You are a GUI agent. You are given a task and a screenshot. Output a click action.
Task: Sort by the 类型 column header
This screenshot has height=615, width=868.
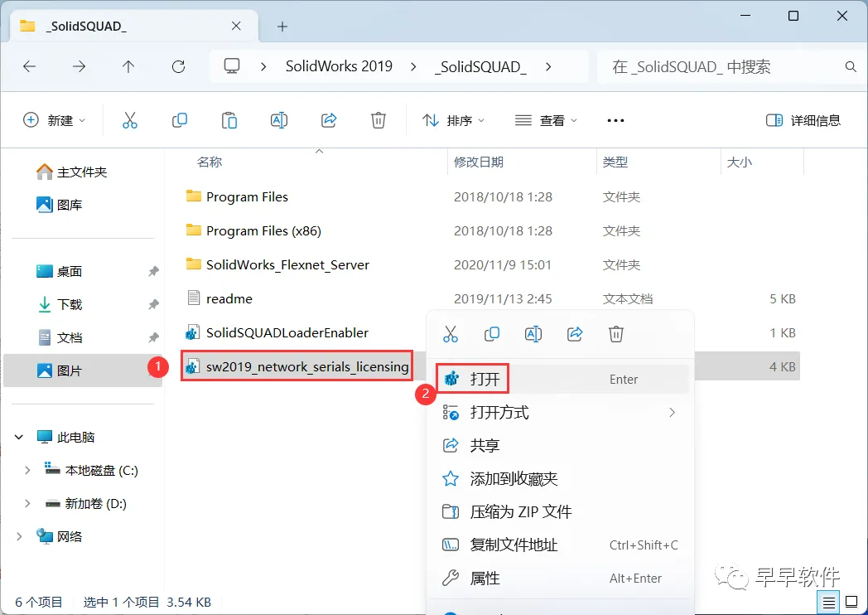click(x=615, y=162)
